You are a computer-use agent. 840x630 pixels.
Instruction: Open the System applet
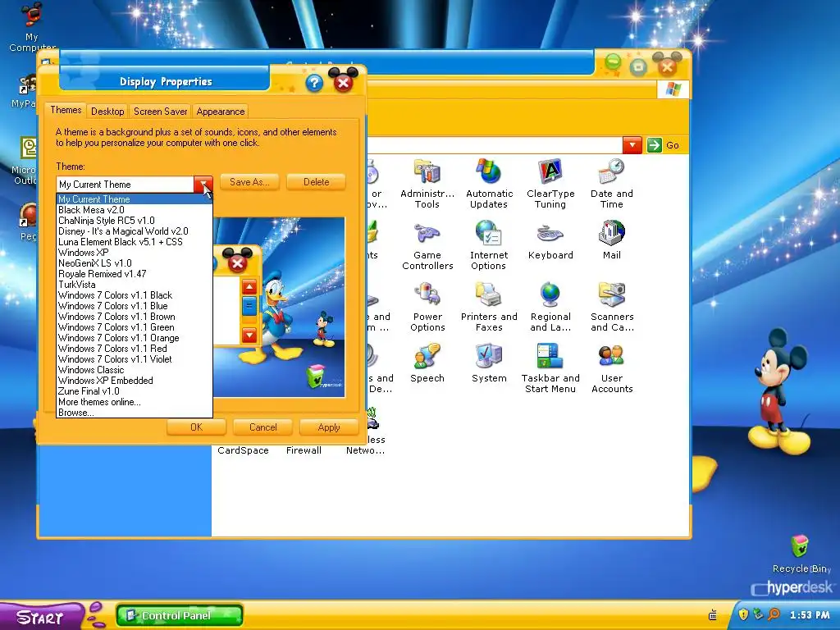[x=489, y=363]
